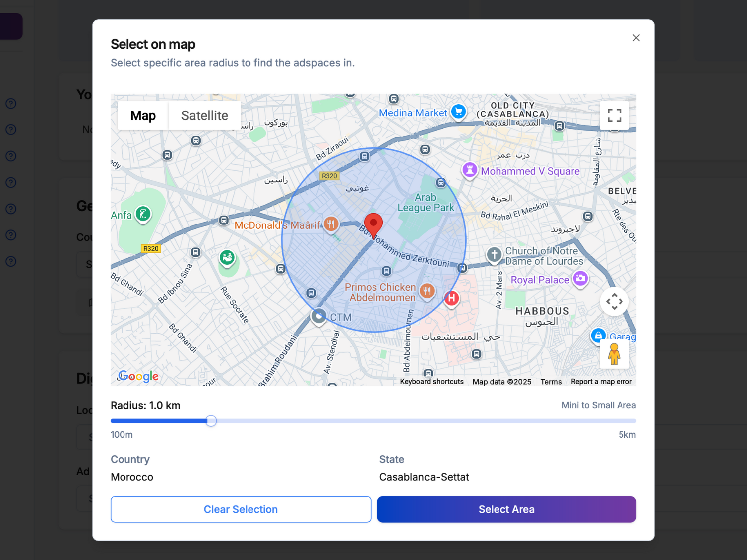Click the Primos Chicken restaurant icon
The height and width of the screenshot is (560, 747).
coord(427,291)
